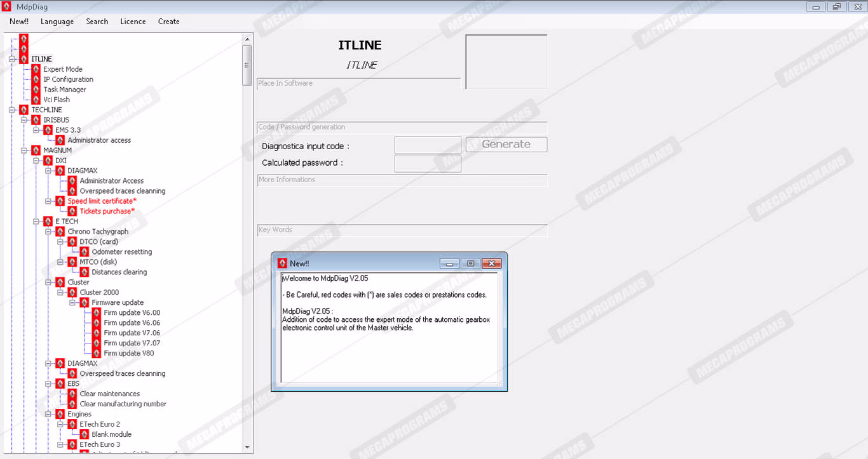868x459 pixels.
Task: Close the New!! dialog window
Action: (x=492, y=263)
